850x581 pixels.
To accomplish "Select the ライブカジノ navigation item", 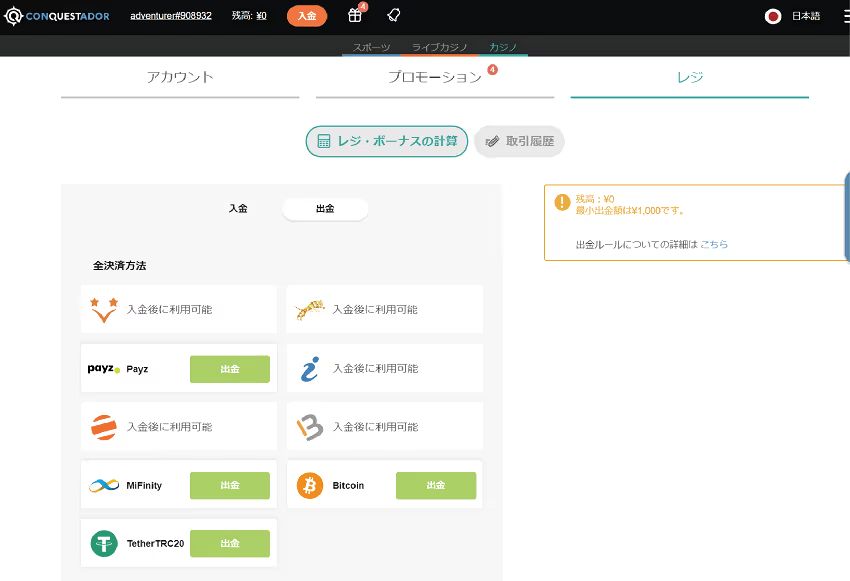I will [439, 47].
